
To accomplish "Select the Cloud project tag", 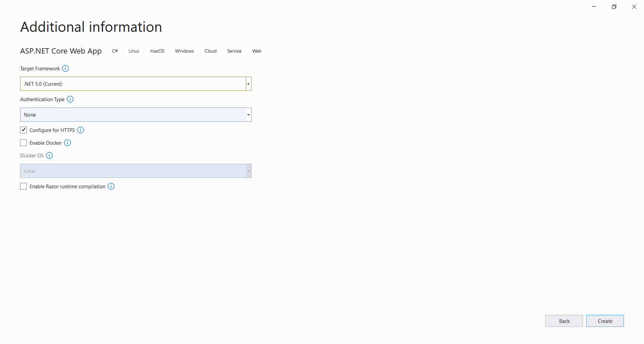I will point(210,51).
